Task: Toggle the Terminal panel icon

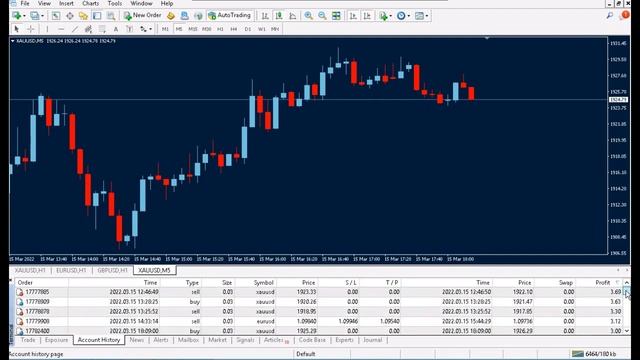Action: click(97, 16)
